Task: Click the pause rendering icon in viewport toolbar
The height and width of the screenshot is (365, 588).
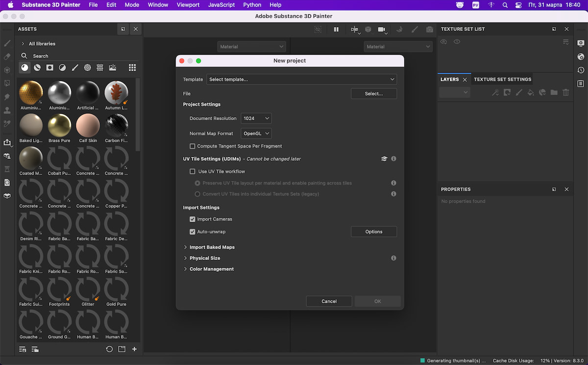Action: 336,29
